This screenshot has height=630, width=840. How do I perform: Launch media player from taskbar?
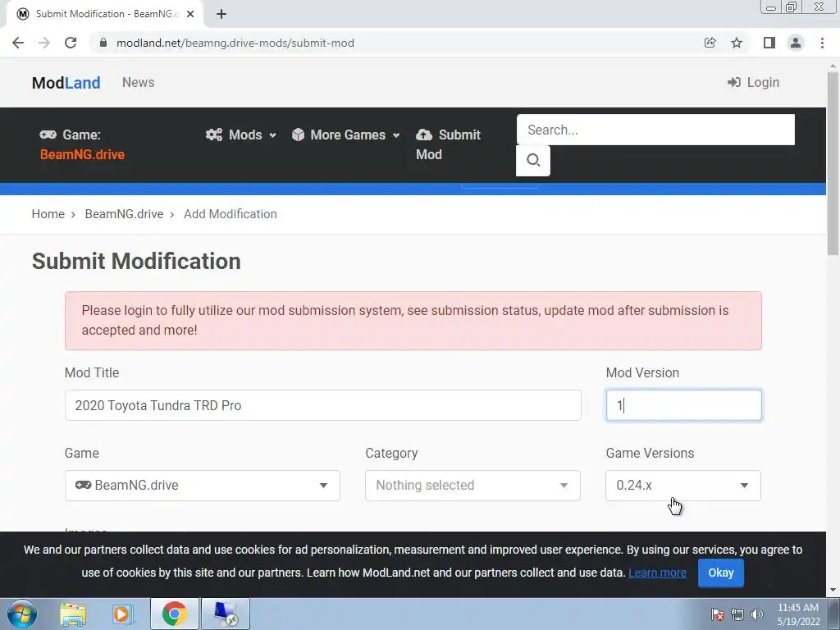(123, 614)
